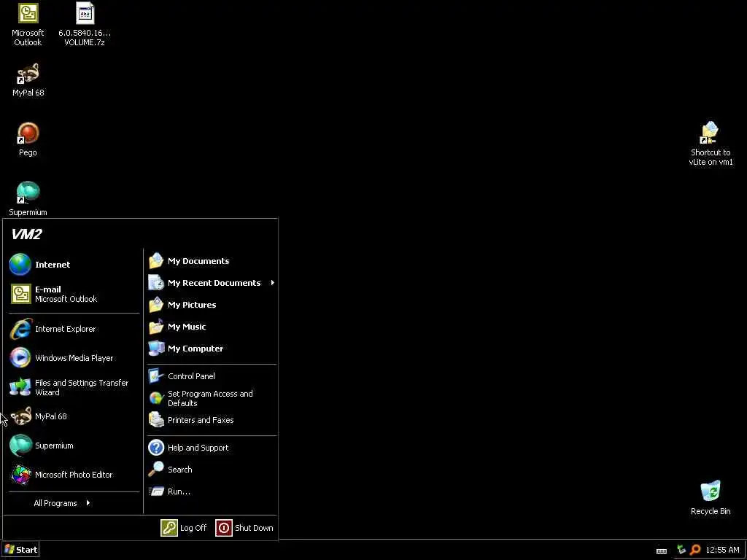The height and width of the screenshot is (560, 747).
Task: Click the My Documents folder icon
Action: pos(156,261)
